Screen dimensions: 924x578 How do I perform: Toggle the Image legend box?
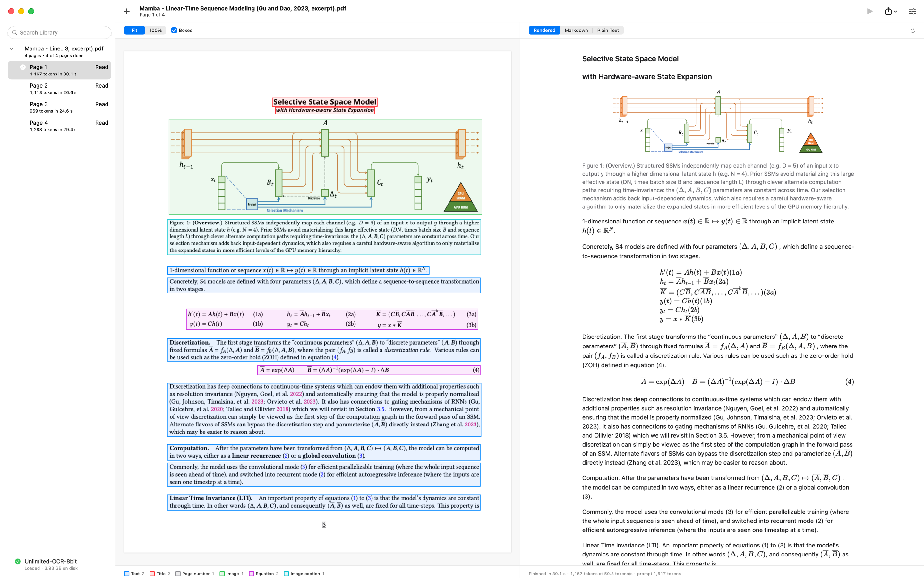pos(222,574)
